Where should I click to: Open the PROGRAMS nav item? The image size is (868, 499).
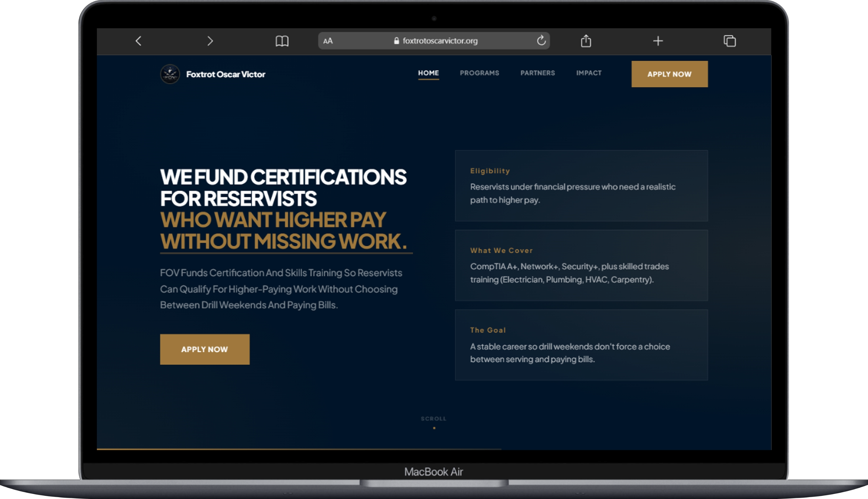pyautogui.click(x=479, y=73)
